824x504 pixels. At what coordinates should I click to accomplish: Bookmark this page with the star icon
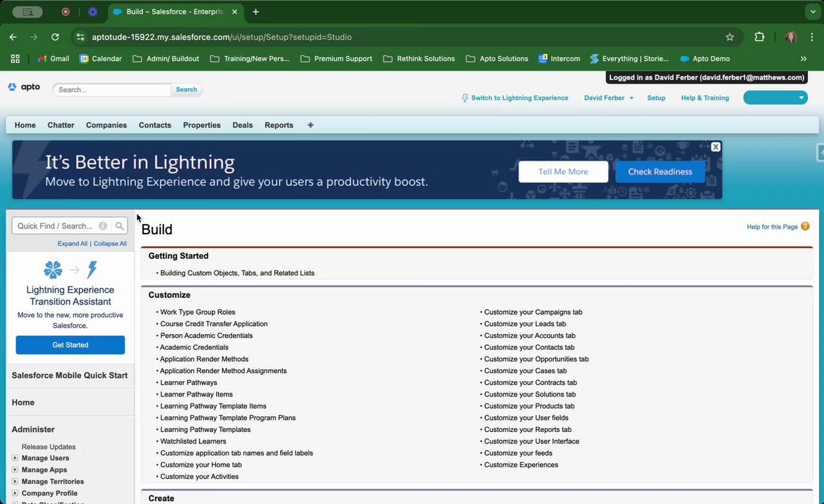pyautogui.click(x=729, y=37)
